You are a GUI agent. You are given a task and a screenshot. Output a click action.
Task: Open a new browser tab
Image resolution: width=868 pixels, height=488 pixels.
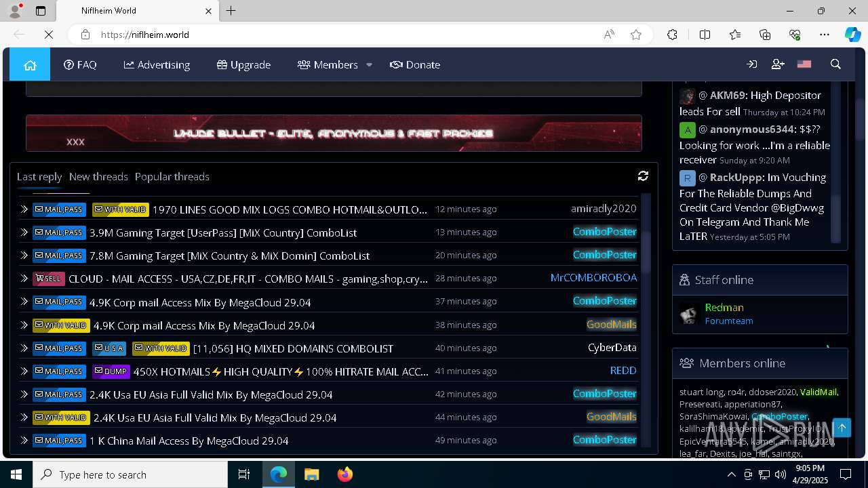tap(231, 11)
